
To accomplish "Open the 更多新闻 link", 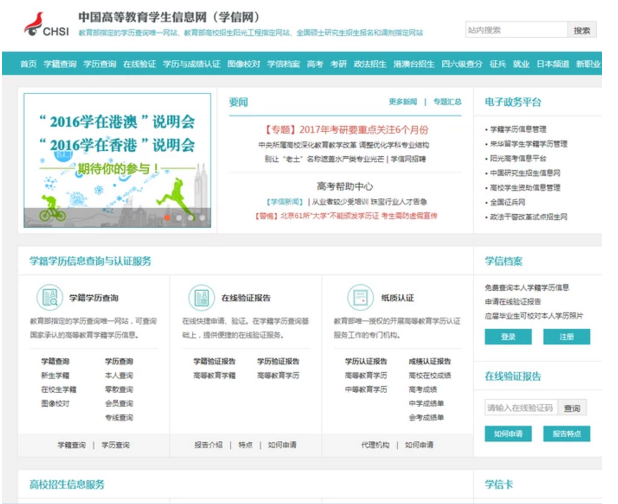I will 403,102.
